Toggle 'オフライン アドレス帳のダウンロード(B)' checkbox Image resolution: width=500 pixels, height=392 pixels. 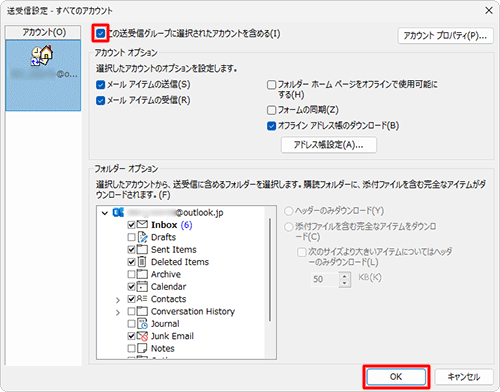pyautogui.click(x=272, y=126)
